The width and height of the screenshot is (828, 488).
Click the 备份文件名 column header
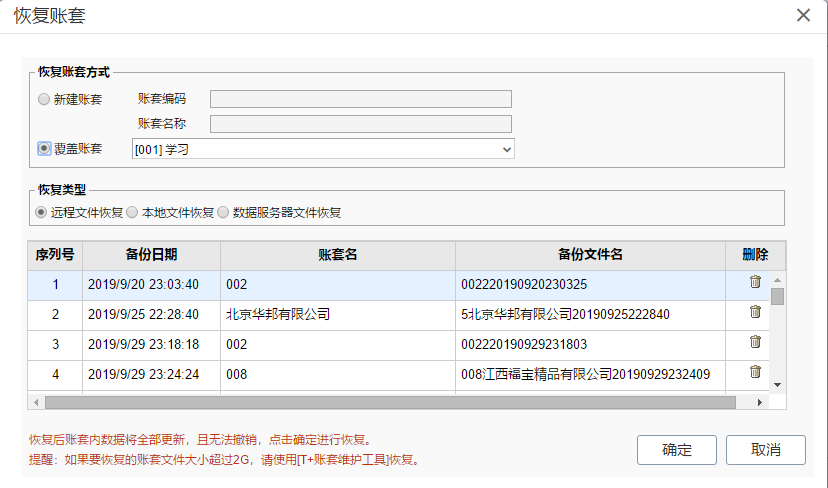[590, 255]
